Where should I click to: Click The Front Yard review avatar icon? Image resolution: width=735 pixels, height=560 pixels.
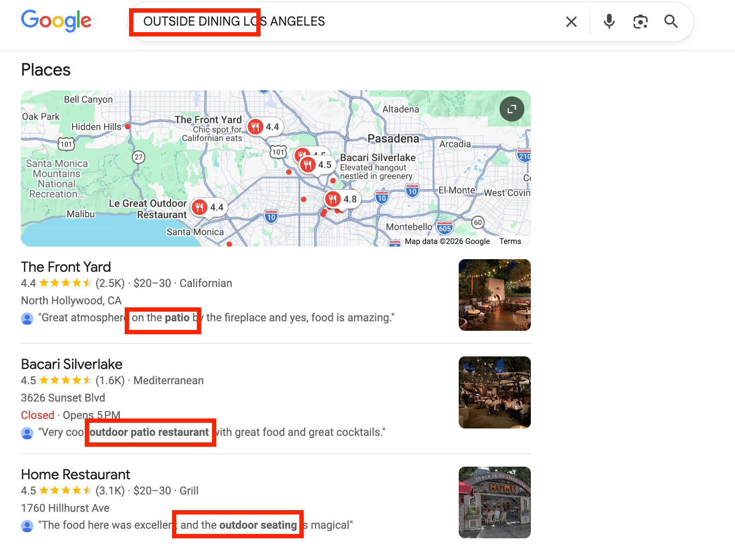coord(27,319)
